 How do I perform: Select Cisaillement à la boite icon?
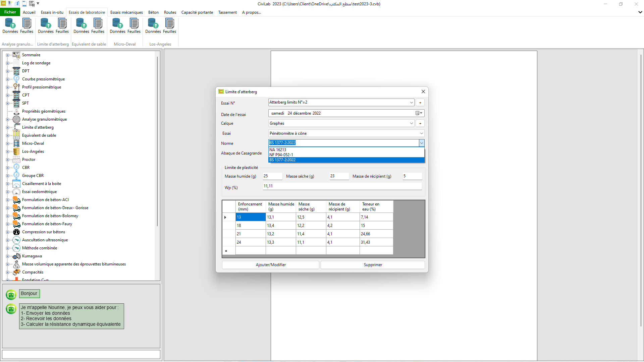(16, 184)
